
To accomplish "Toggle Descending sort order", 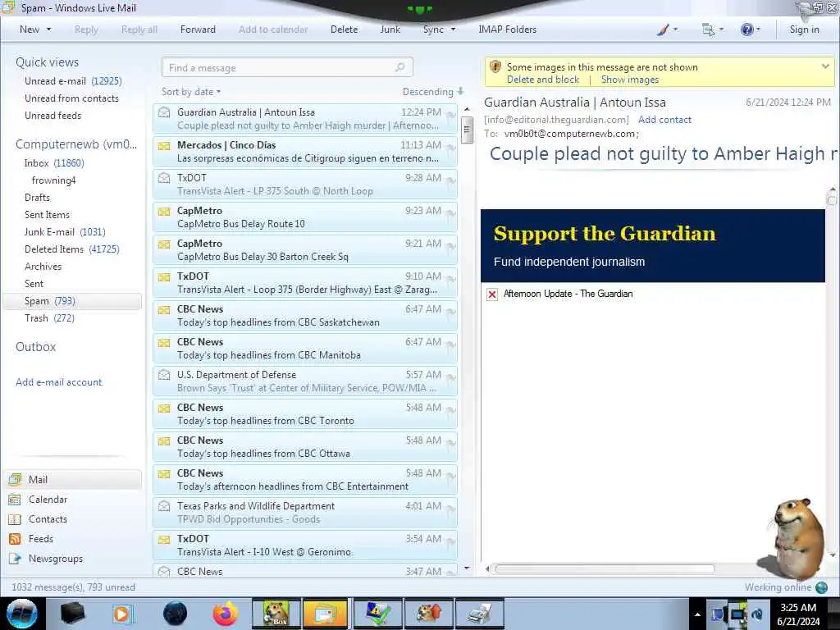I will (x=433, y=92).
